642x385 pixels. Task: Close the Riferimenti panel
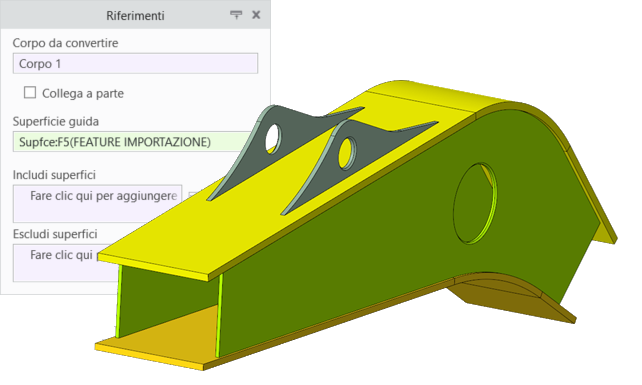coord(256,15)
